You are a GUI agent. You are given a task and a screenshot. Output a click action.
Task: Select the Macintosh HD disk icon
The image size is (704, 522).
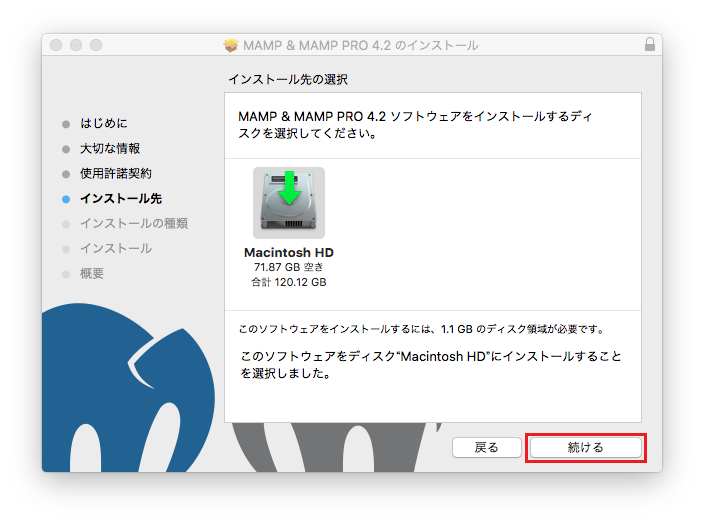click(289, 203)
